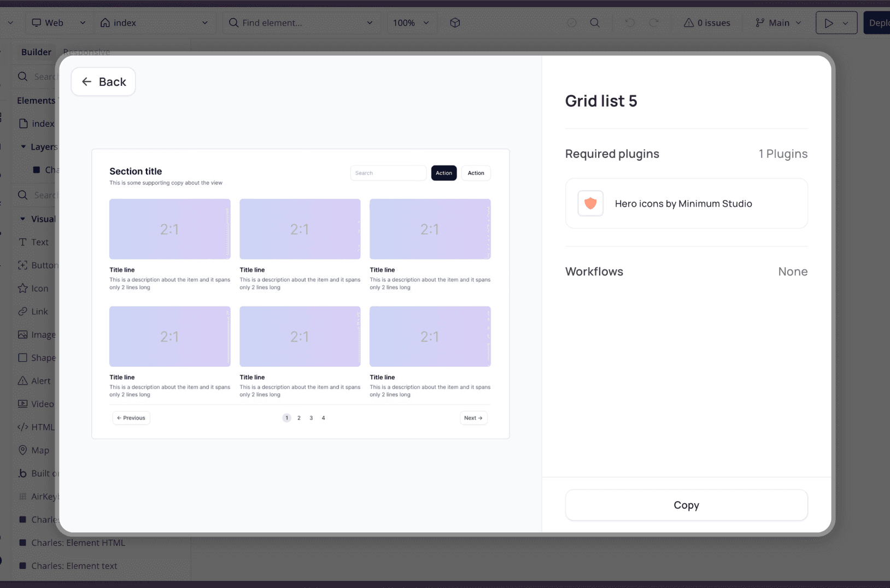Click the Back button in the modal
Viewport: 890px width, 588px height.
103,82
